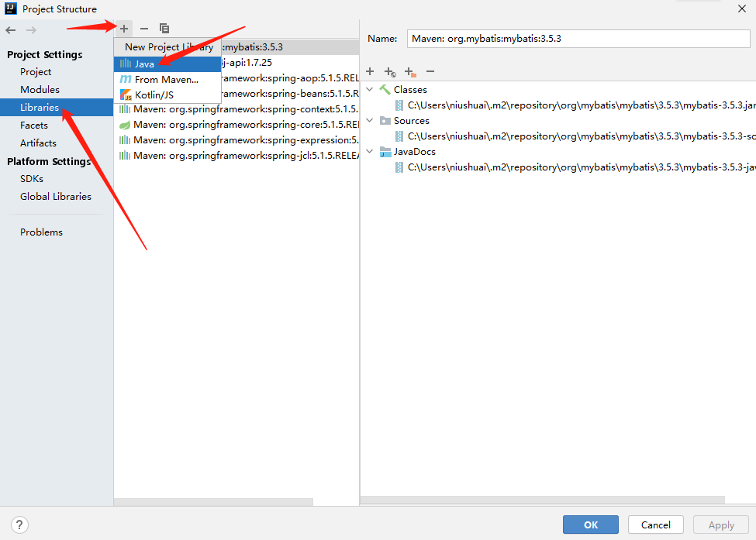Screen dimensions: 756x540
Task: Click the spring-core green leaf icon
Action: [x=125, y=125]
